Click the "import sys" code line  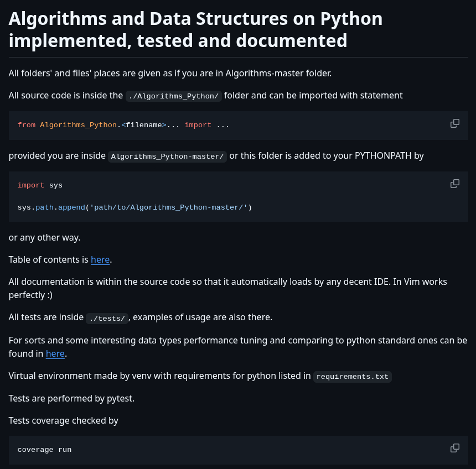tap(40, 185)
